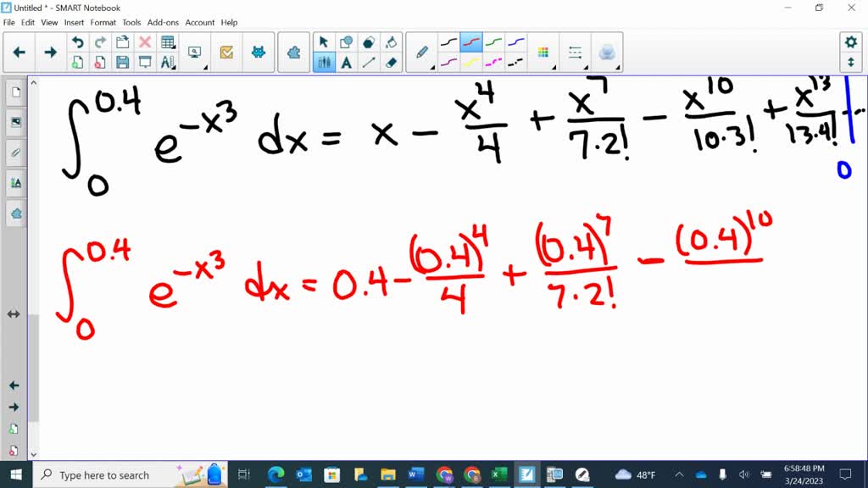The width and height of the screenshot is (868, 488).
Task: Open the line style dropdown
Action: pos(575,53)
